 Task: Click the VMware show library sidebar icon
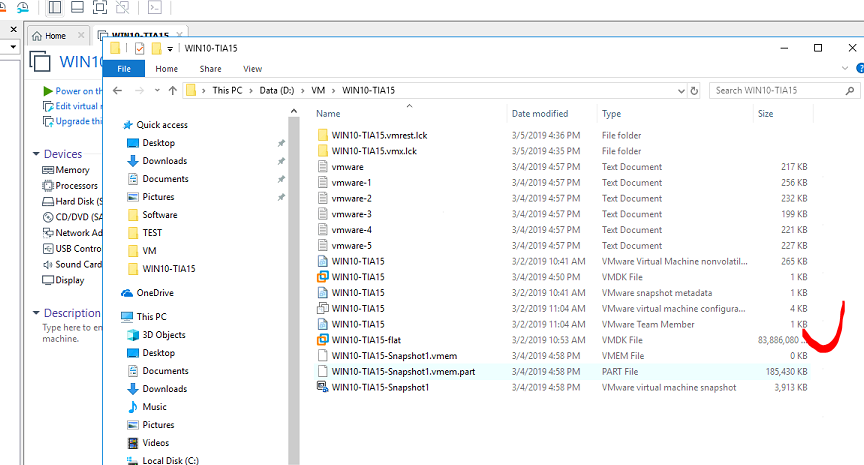pyautogui.click(x=55, y=7)
